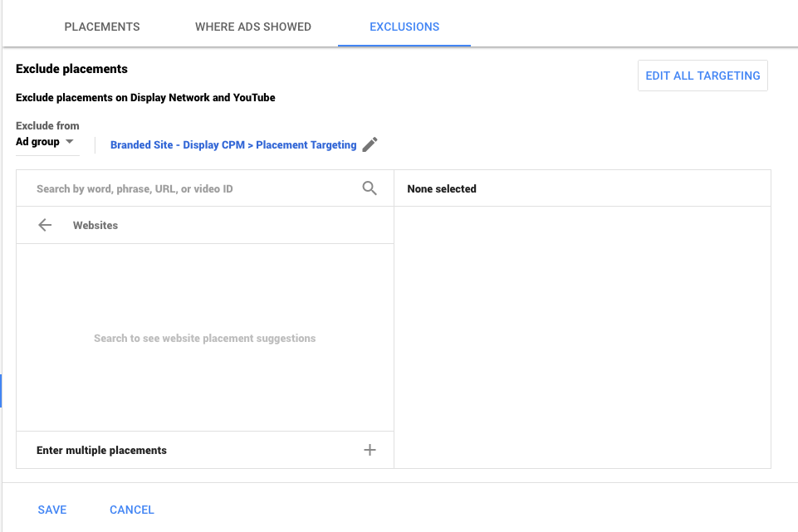Click the search magnifier icon
This screenshot has height=532, width=798.
click(x=370, y=188)
